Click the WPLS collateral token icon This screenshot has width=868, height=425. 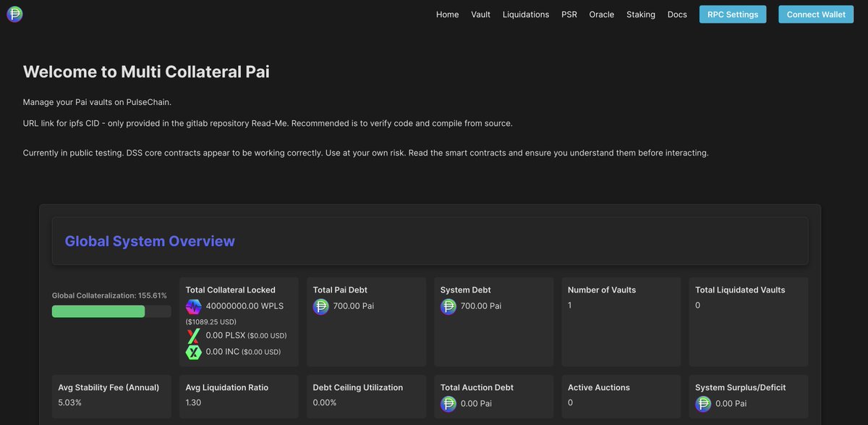[193, 306]
